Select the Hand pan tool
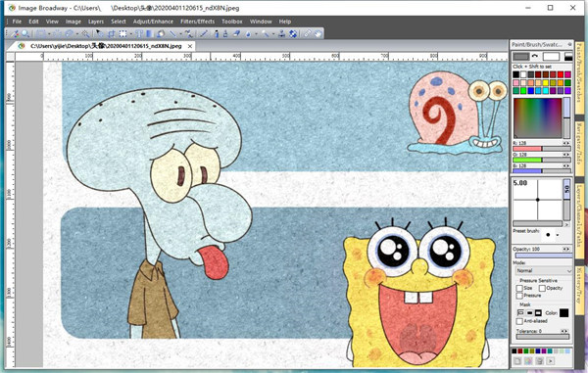Image resolution: width=588 pixels, height=373 pixels. [318, 33]
